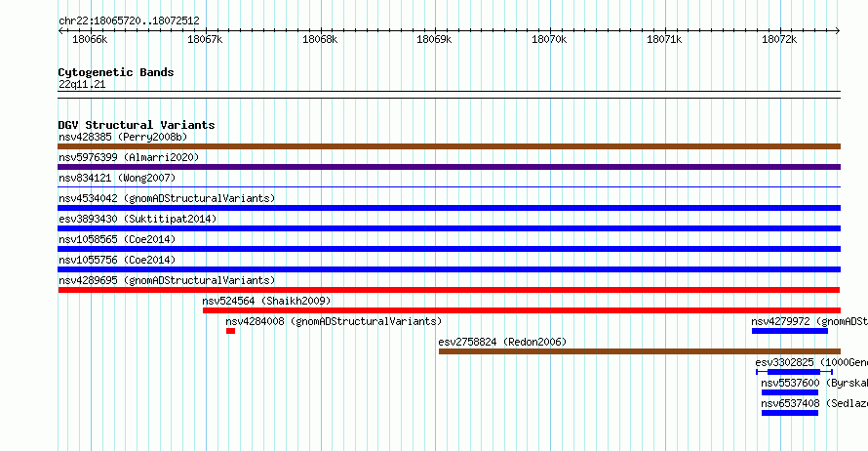868x451 pixels.
Task: Click the esv2758824 (Redon2006) label
Action: pos(502,342)
